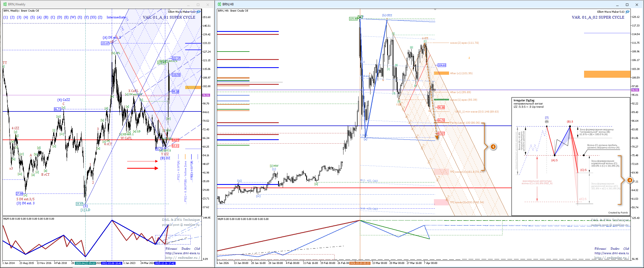Viewport: 644px width, 268px height.
Task: Click the grey chart shift triangle on H8 chart
Action: (435, 10)
